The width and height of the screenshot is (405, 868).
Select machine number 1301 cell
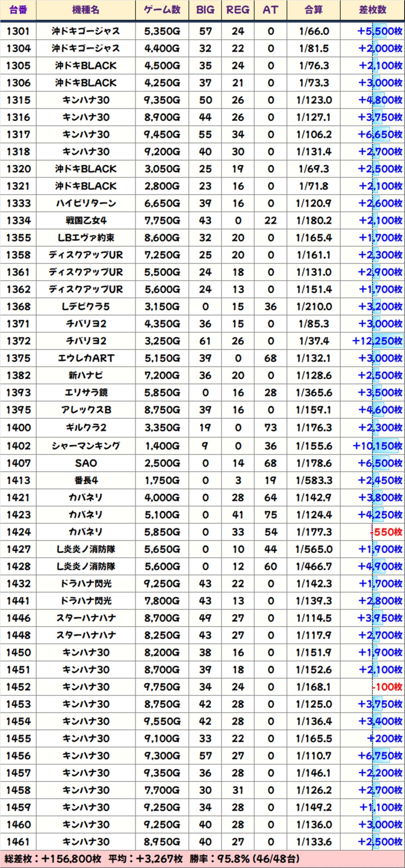point(18,31)
